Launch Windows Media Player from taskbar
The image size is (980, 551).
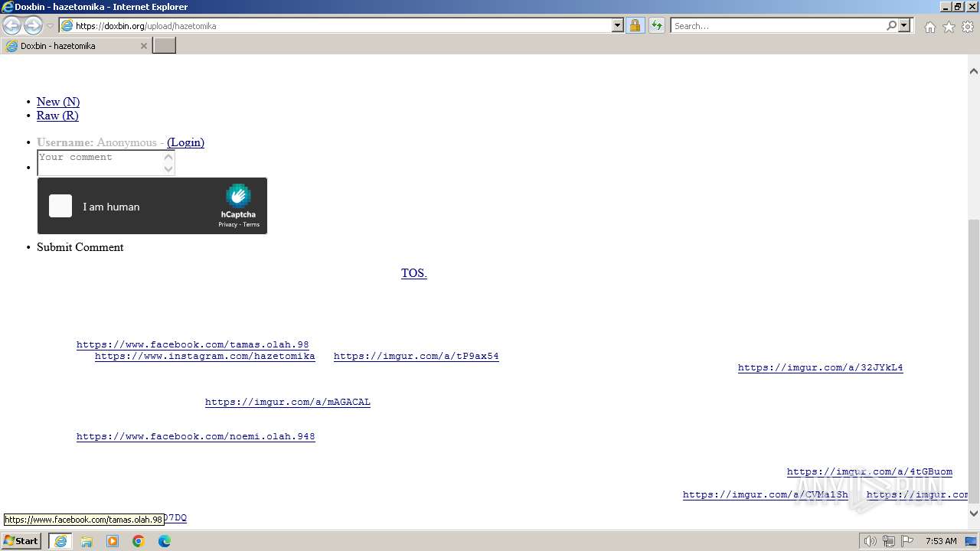click(x=113, y=541)
